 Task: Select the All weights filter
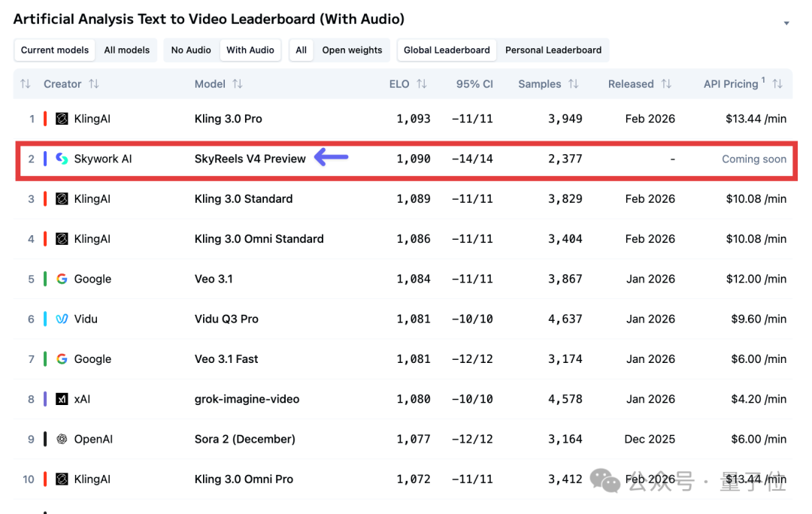pos(301,50)
